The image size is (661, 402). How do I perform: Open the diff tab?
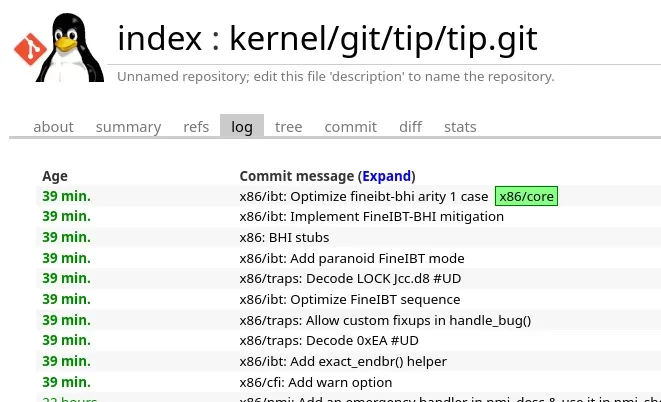(410, 127)
